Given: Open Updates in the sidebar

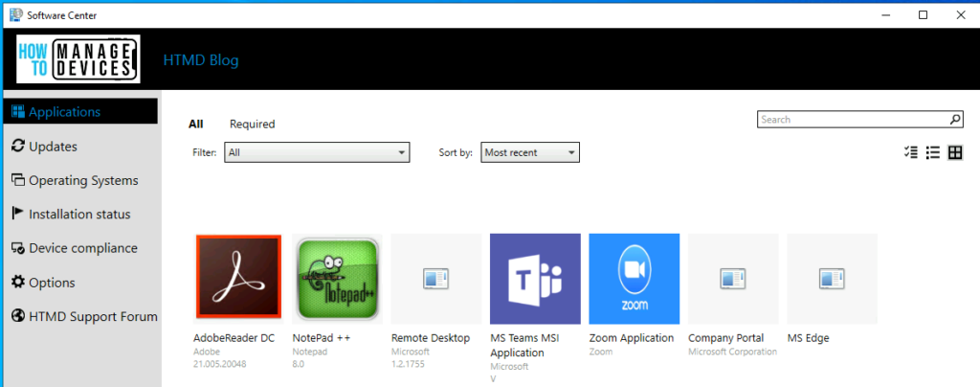Looking at the screenshot, I should click(x=53, y=147).
